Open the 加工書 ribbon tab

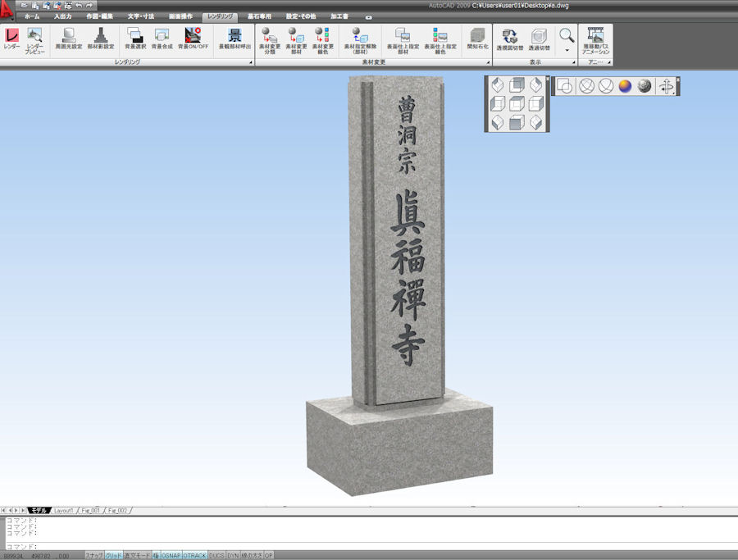click(339, 16)
